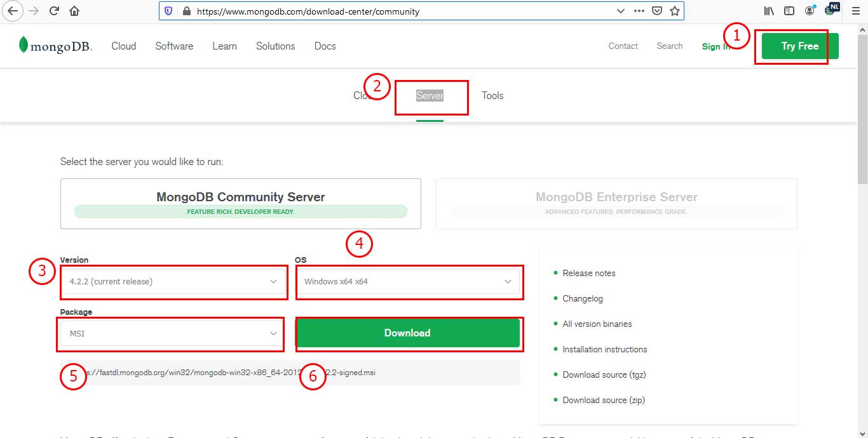This screenshot has height=438, width=868.
Task: Reload the page
Action: pos(54,10)
